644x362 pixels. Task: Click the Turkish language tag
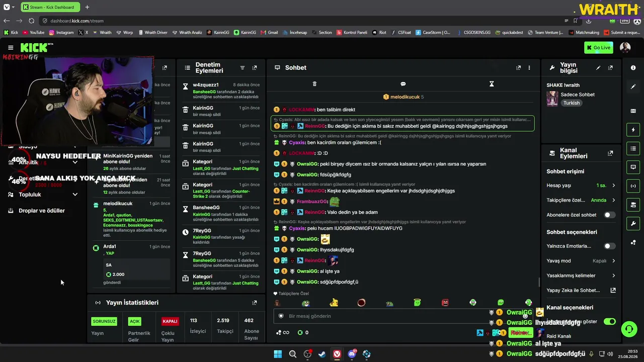pos(572,103)
